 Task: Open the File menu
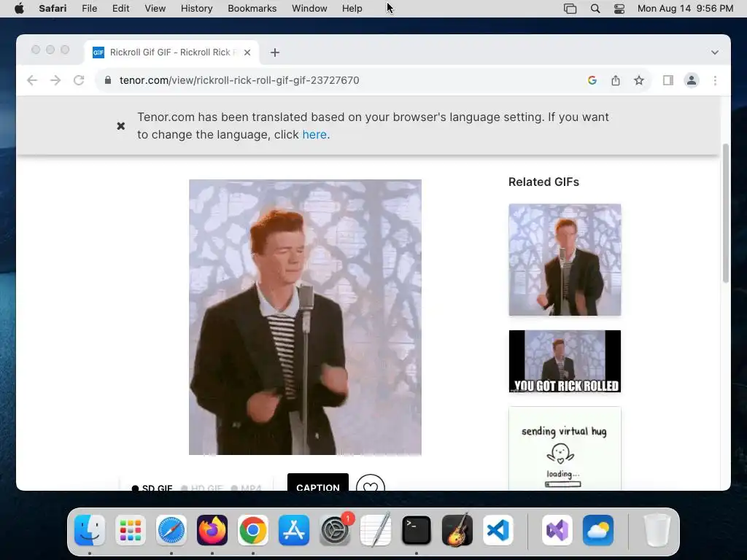click(x=89, y=9)
